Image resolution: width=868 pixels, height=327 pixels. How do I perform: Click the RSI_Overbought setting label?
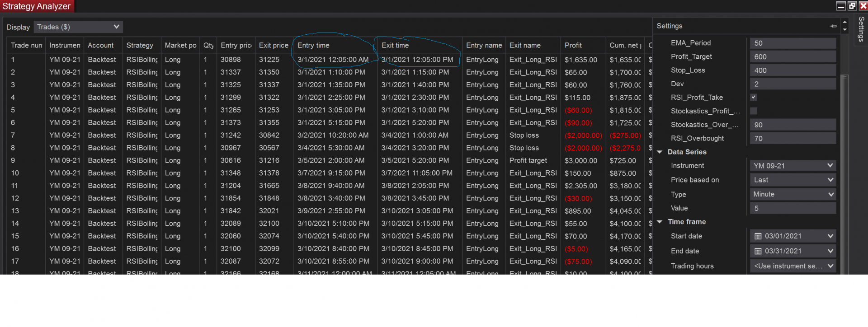click(x=697, y=139)
